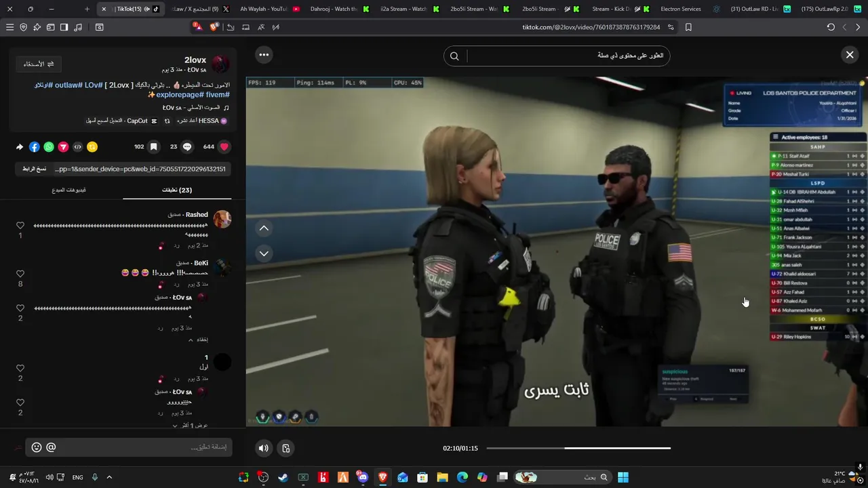868x488 pixels.
Task: Collapse the replies under BeKi's comment
Action: click(198, 340)
